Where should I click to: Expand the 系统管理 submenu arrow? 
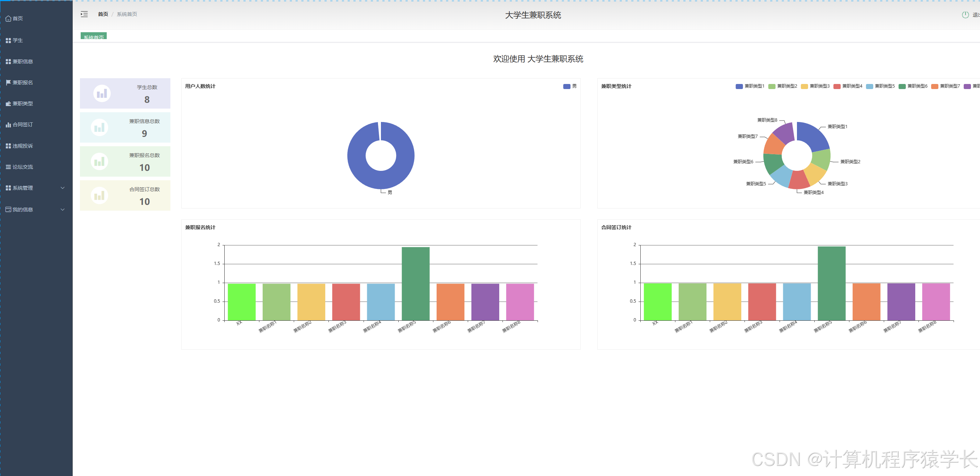click(x=63, y=188)
